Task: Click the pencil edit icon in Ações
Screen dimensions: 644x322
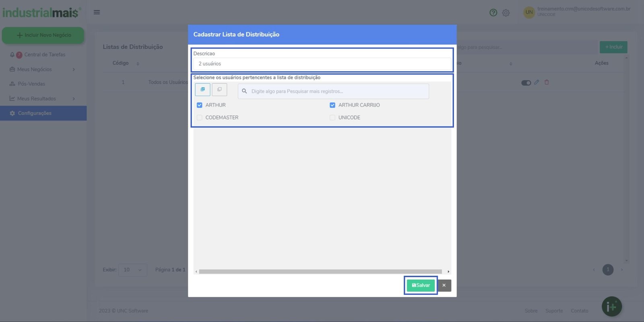Action: pos(537,82)
